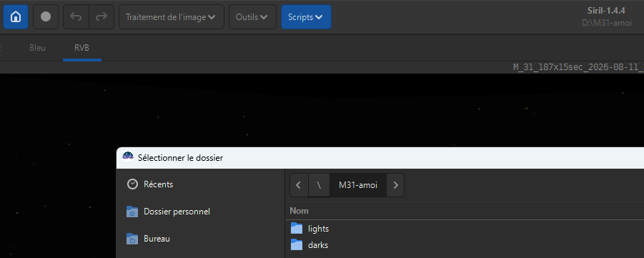
Task: Click the folder icon of darks
Action: pos(297,245)
